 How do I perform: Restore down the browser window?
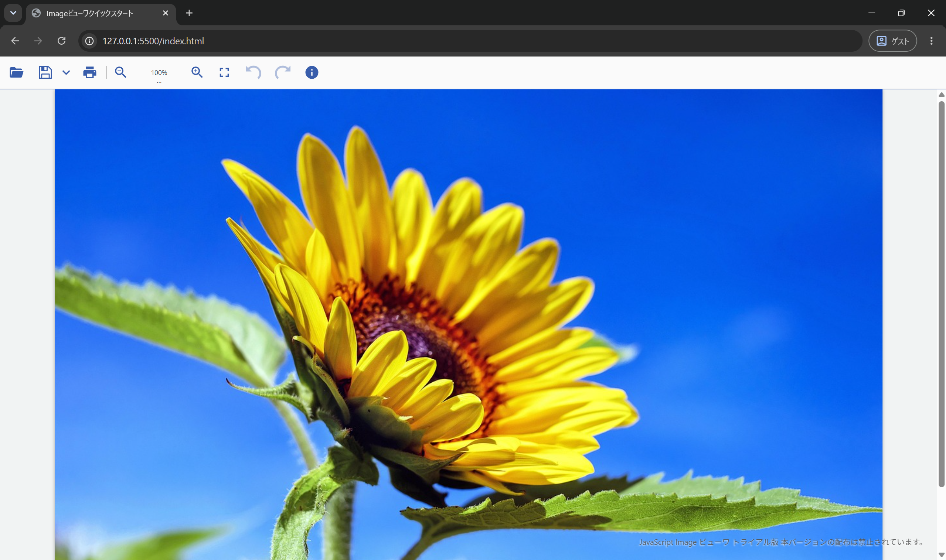click(901, 13)
